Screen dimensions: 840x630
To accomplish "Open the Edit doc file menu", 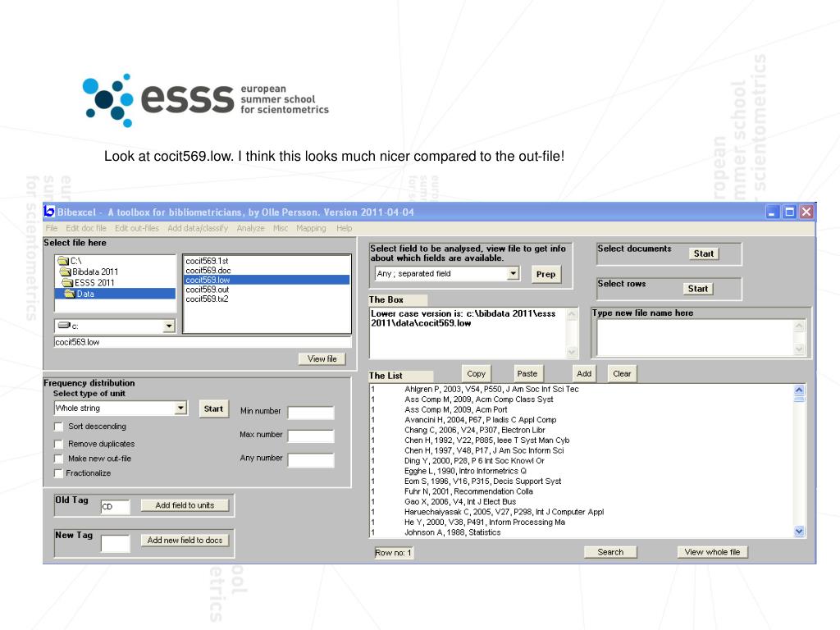I will click(x=85, y=228).
